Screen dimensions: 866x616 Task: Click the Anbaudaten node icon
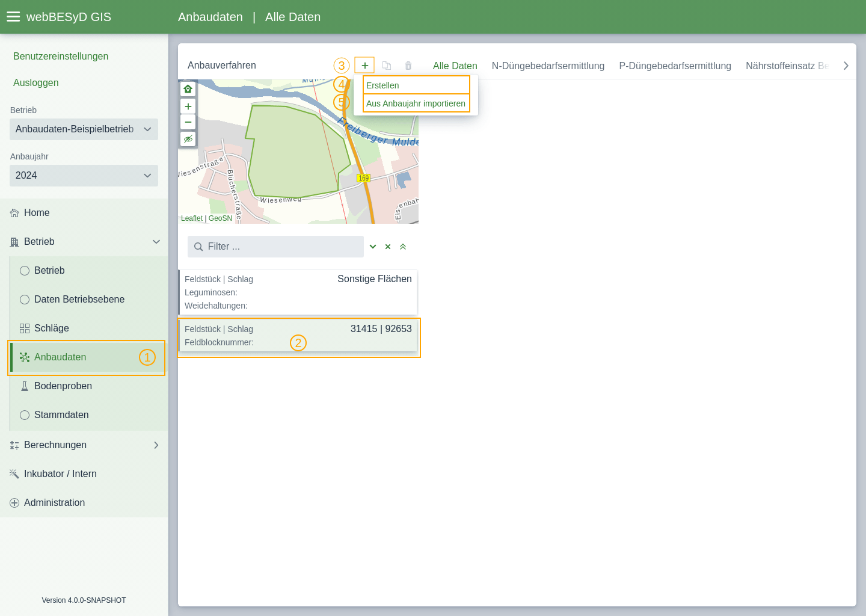coord(25,357)
